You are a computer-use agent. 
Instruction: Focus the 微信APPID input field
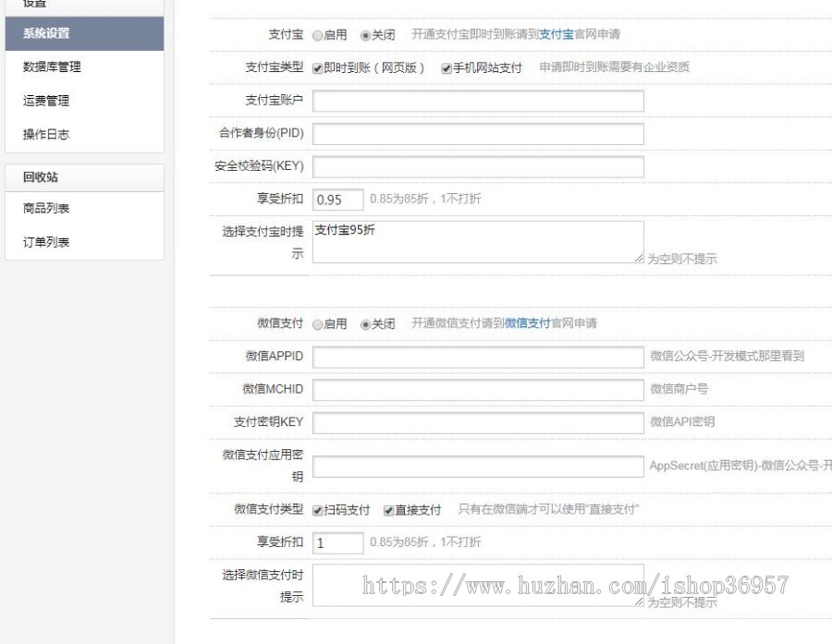[478, 357]
